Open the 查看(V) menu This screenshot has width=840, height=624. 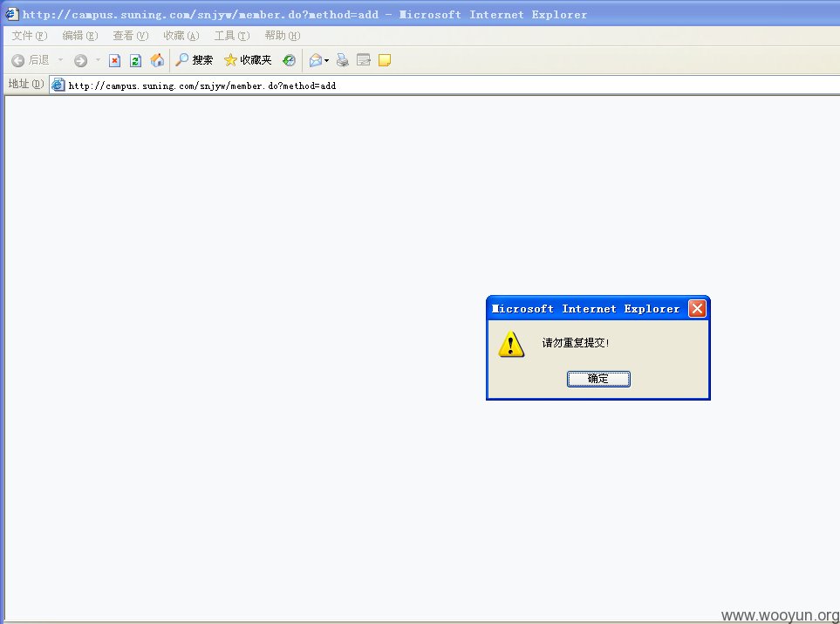click(x=130, y=36)
